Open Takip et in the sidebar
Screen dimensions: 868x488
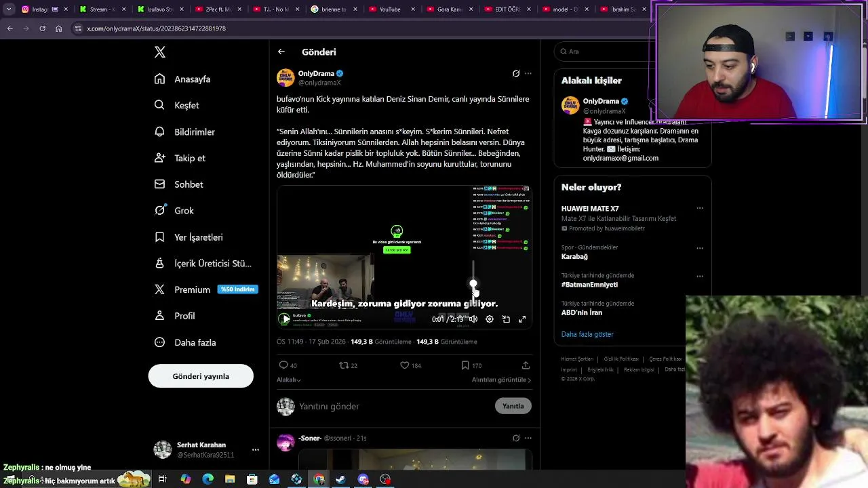click(x=180, y=158)
